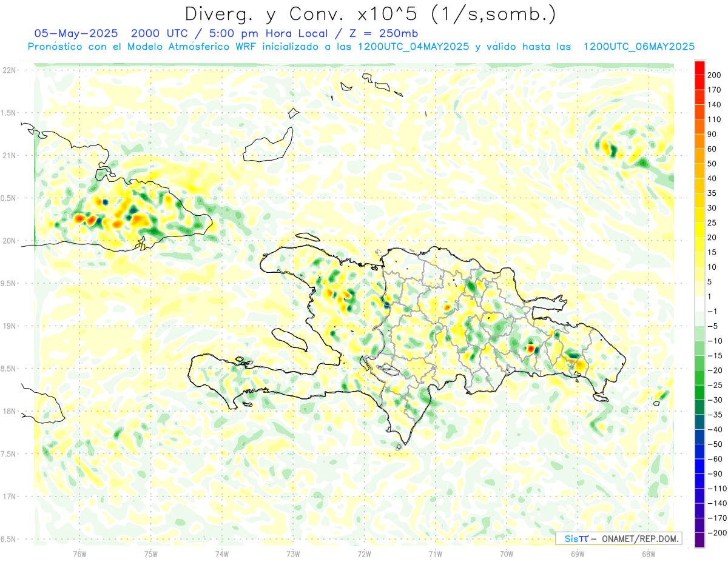Click the longitude label '69W'
The image size is (728, 562).
[578, 554]
